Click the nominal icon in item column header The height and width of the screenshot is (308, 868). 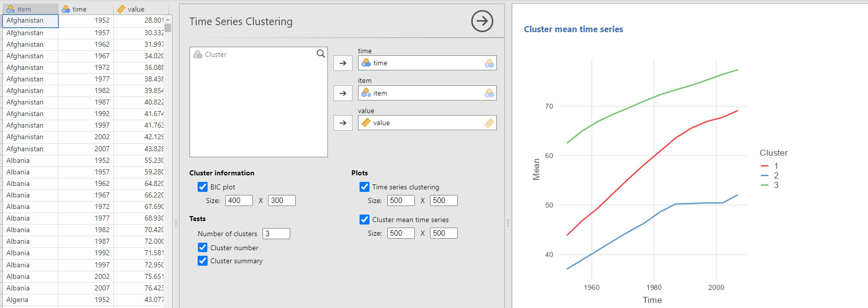(x=11, y=9)
